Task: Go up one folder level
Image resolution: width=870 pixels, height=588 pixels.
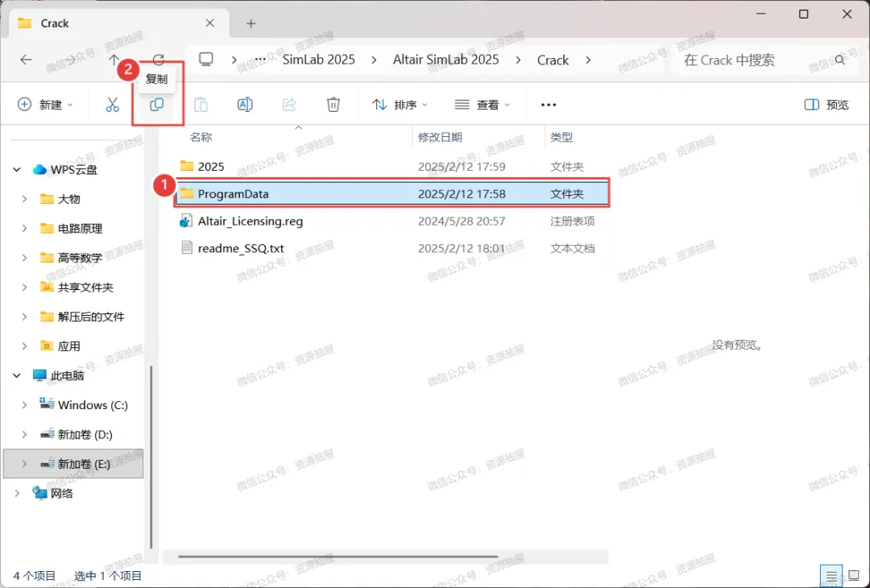Action: click(114, 60)
